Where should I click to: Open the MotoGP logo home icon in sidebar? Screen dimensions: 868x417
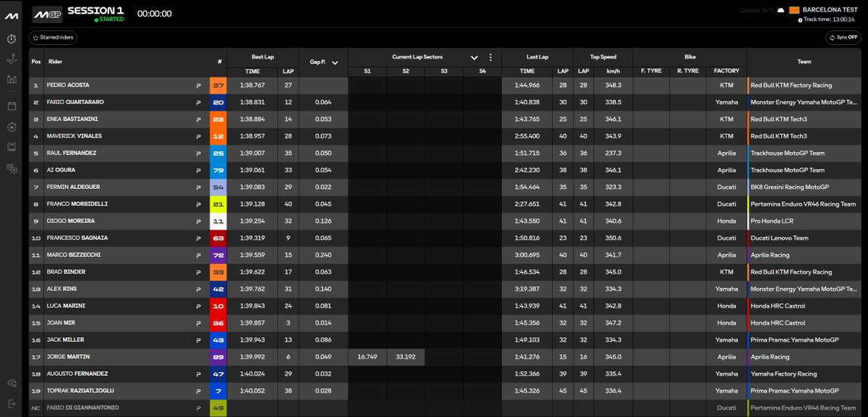(11, 15)
